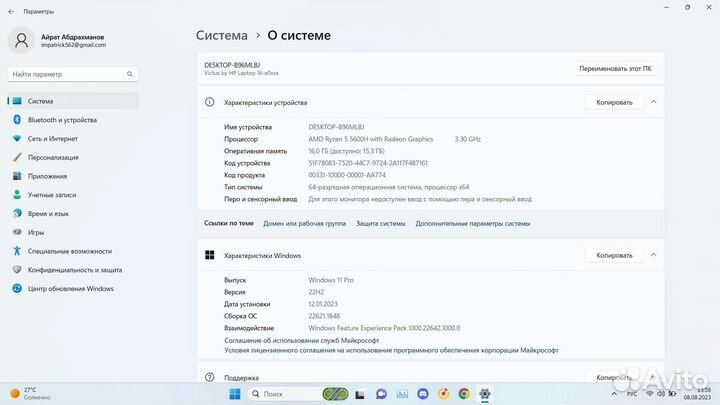Switch input language РУС indicator
Image resolution: width=720 pixels, height=405 pixels.
click(632, 394)
